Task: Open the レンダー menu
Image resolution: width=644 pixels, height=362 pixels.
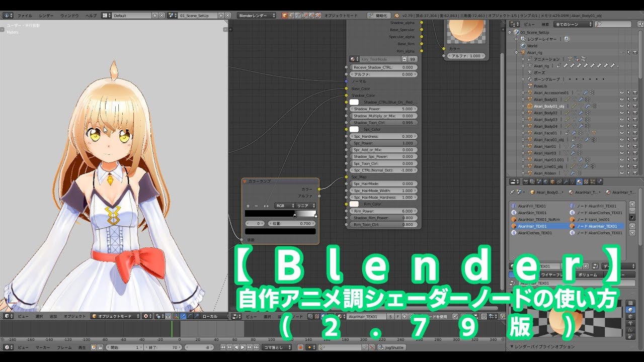Action: click(46, 16)
